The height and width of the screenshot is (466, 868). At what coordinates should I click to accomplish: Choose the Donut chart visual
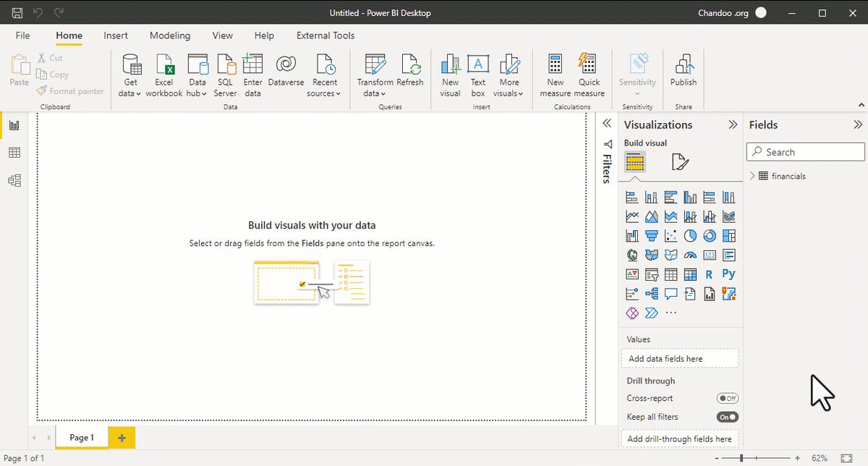click(x=710, y=236)
